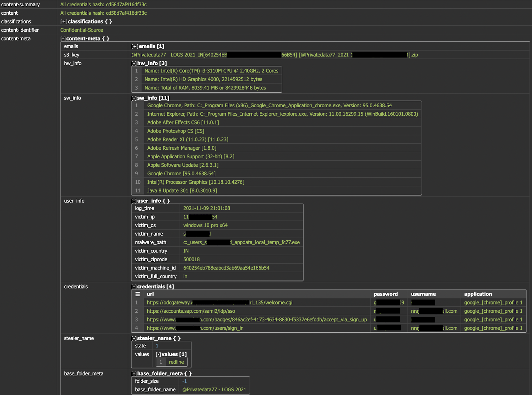Select the victim_zipcode value 500018

(x=191, y=260)
